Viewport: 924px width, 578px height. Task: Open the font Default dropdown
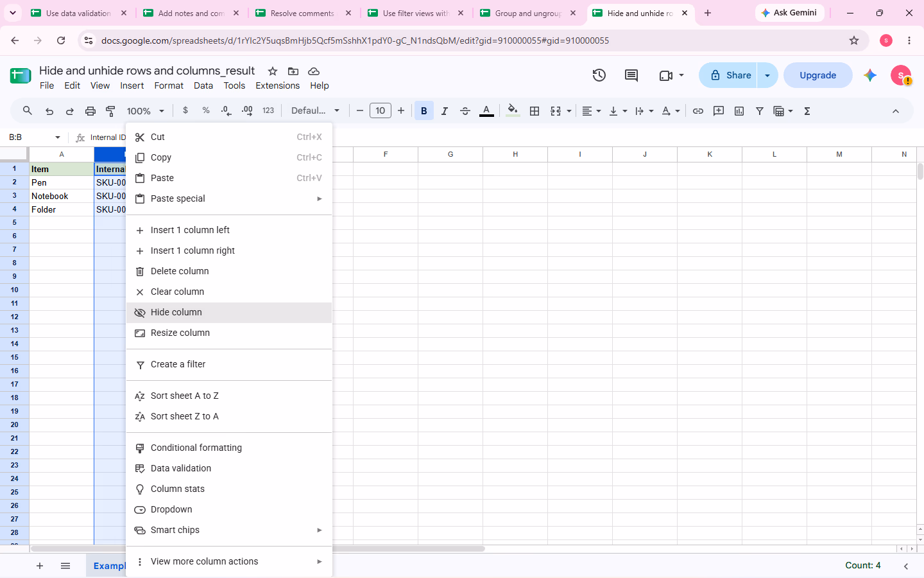point(315,110)
